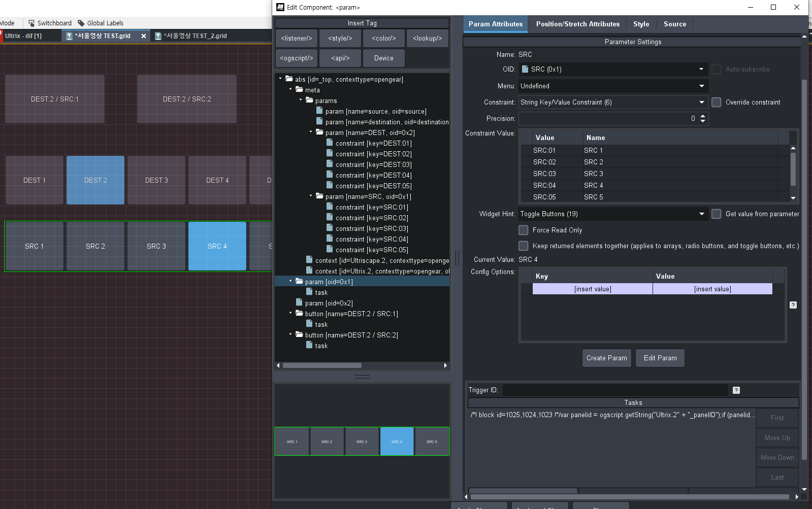Click help icon next to Trigger ID

(x=736, y=390)
